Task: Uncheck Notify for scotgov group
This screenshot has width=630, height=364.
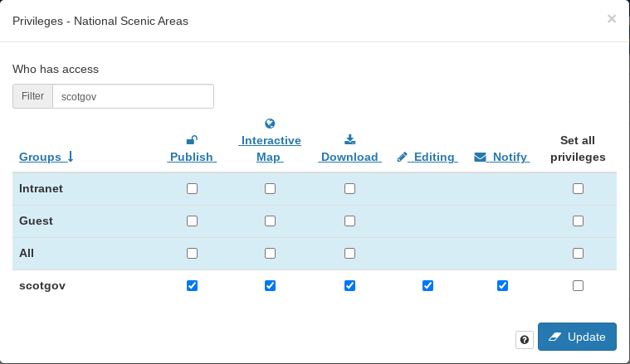Action: pos(502,286)
